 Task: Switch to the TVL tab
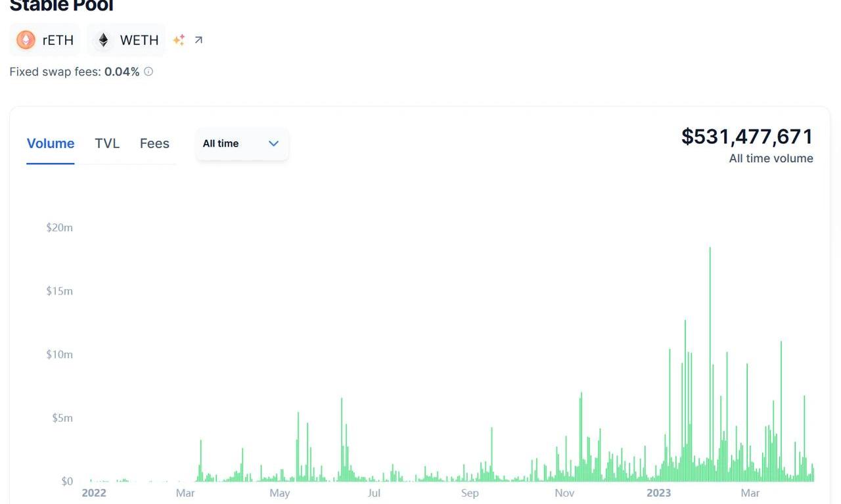coord(107,143)
